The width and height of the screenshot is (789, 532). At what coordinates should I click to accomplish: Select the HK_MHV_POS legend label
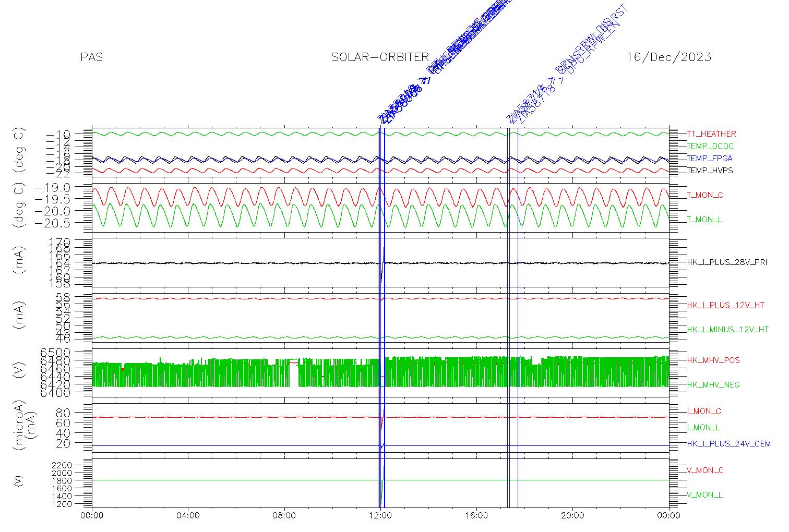tap(713, 360)
